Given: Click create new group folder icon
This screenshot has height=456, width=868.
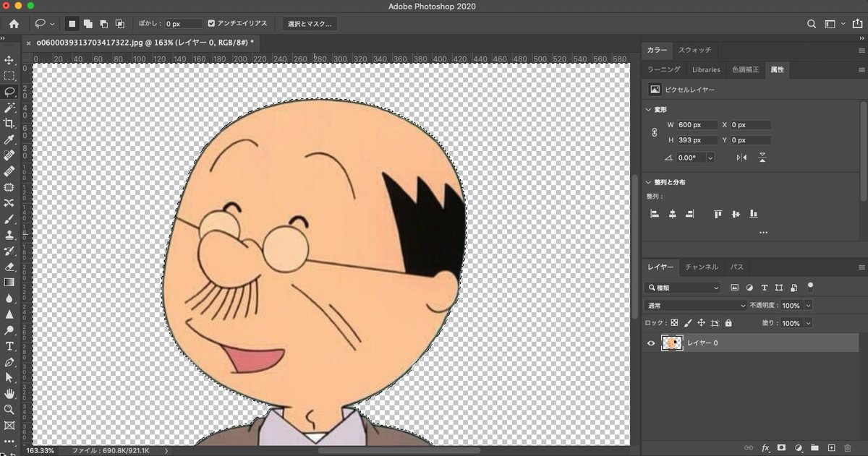Looking at the screenshot, I should click(814, 448).
